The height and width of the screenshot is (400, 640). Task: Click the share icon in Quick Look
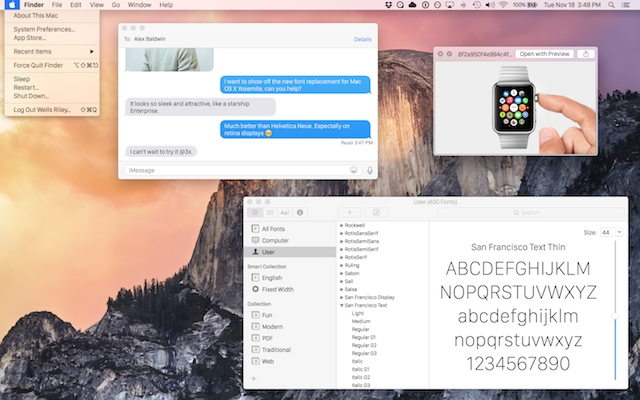point(586,54)
